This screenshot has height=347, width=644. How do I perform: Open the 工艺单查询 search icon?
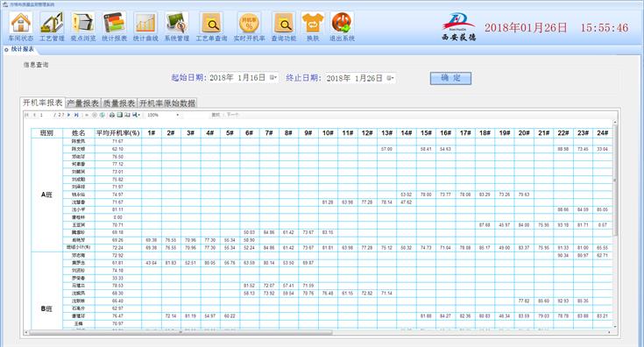pos(211,26)
